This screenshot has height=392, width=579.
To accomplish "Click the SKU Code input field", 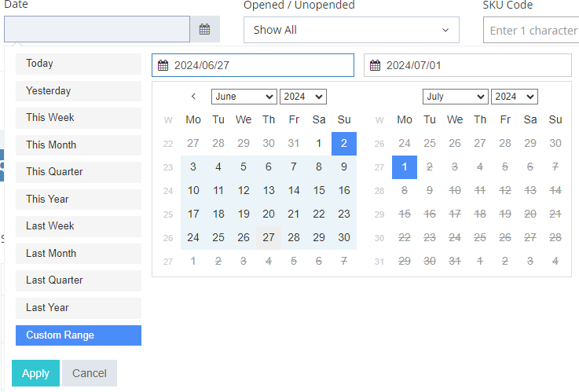I will pyautogui.click(x=532, y=31).
